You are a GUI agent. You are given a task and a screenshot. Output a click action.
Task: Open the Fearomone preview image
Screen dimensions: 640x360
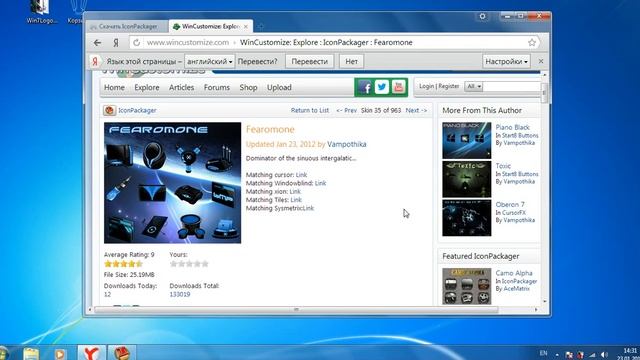pyautogui.click(x=172, y=183)
